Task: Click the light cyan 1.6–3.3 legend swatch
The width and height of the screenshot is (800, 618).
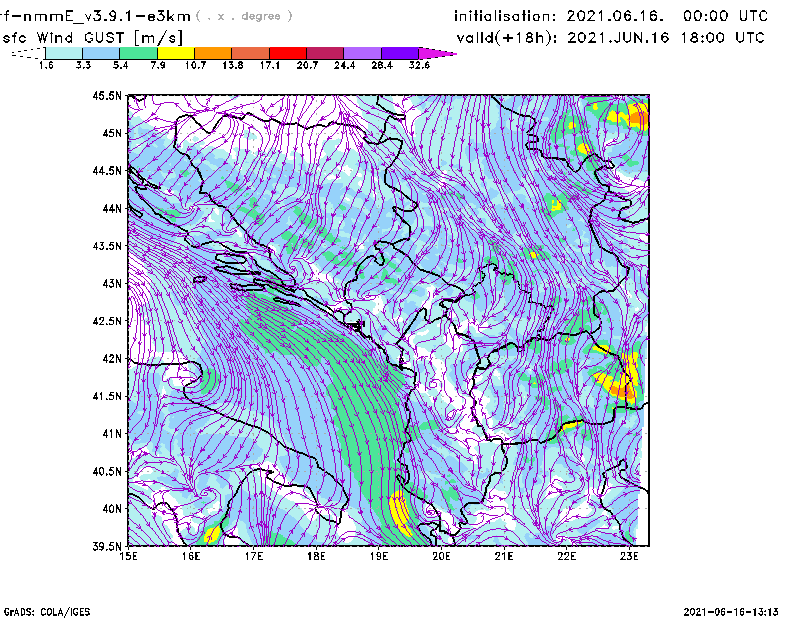Action: (64, 53)
